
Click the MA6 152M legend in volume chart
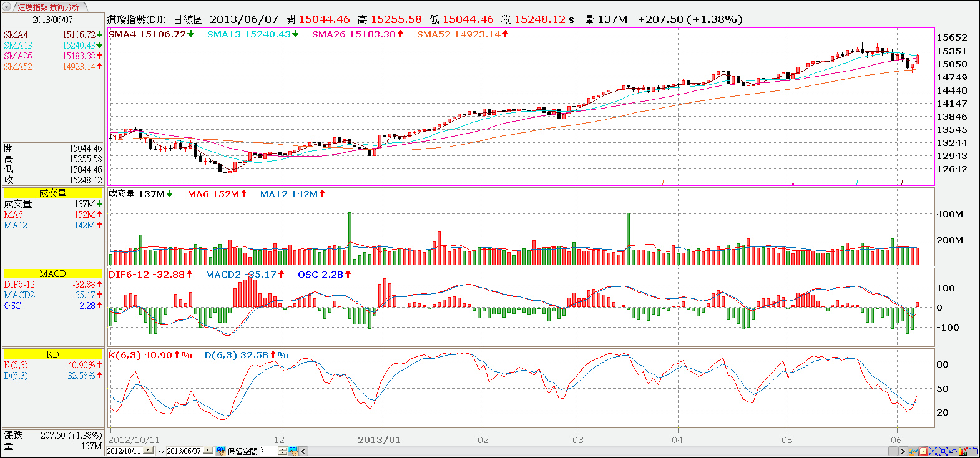217,194
